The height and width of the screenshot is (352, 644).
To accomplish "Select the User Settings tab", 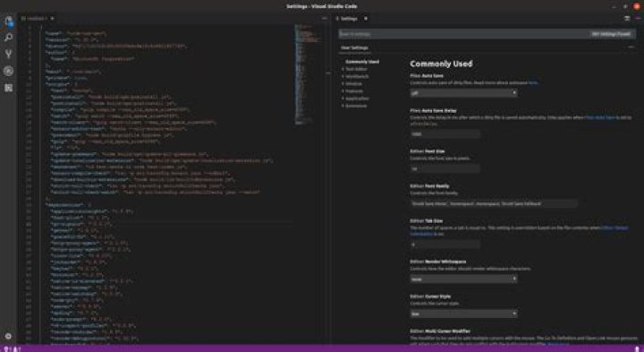I will click(x=354, y=47).
